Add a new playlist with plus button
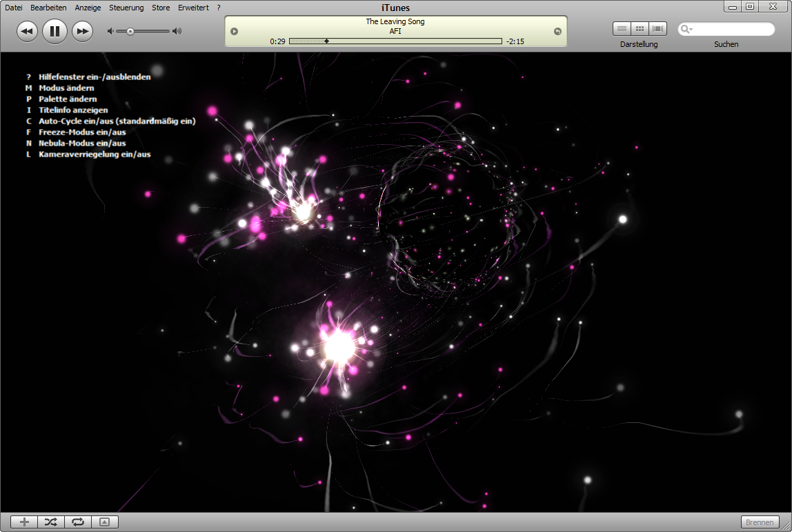Viewport: 792px width, 532px height. (x=24, y=522)
